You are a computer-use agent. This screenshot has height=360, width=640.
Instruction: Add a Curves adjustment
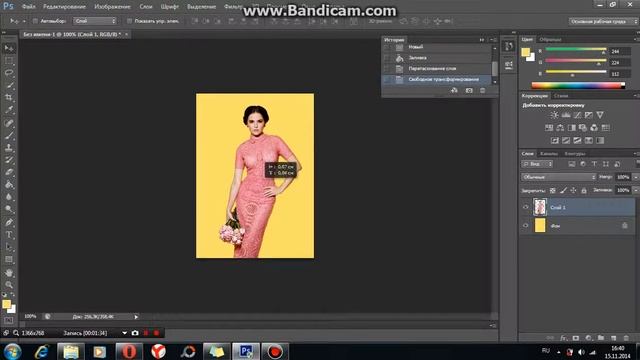click(577, 115)
